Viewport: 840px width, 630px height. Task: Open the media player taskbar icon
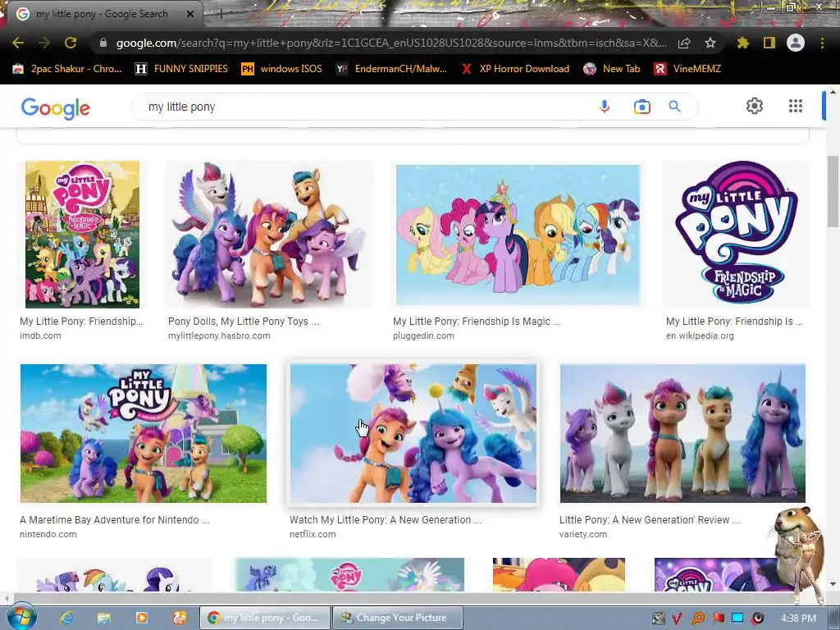point(141,618)
